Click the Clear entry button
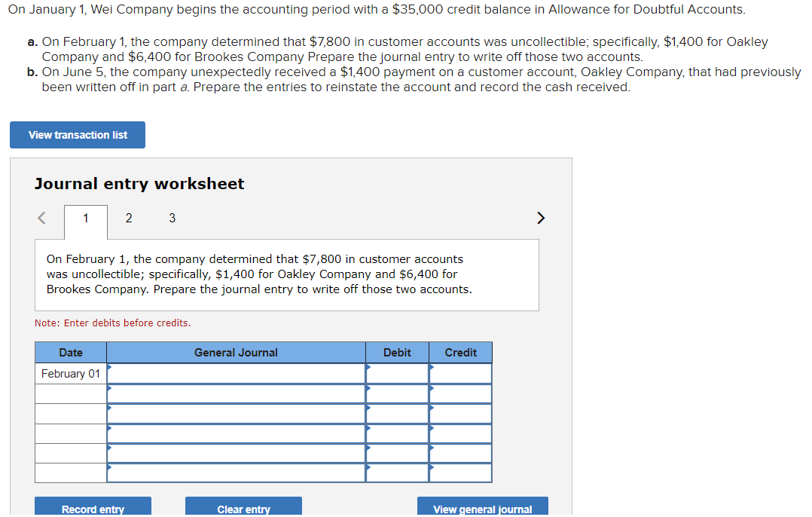Viewport: 812px width, 517px height. tap(243, 509)
